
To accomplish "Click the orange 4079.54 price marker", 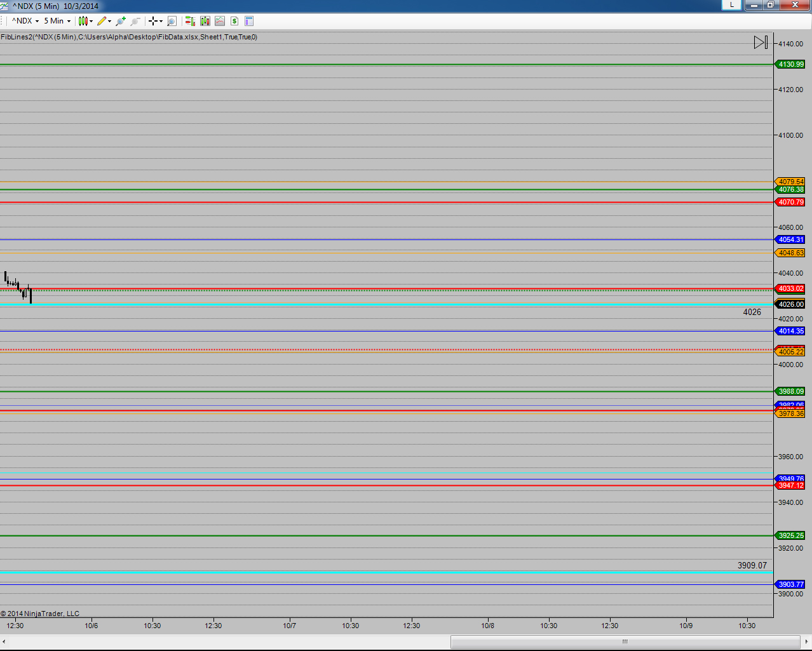I will click(790, 182).
